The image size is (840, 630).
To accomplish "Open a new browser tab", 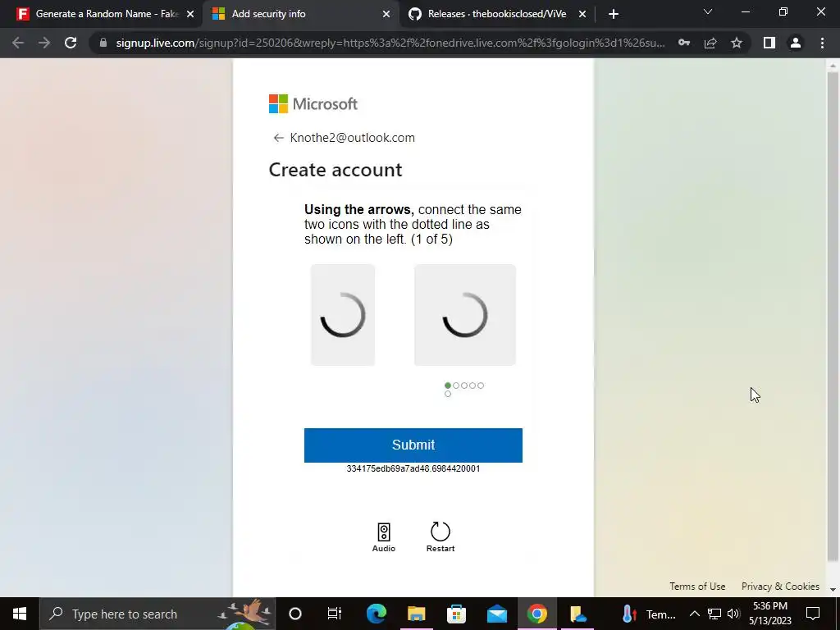I will [614, 14].
